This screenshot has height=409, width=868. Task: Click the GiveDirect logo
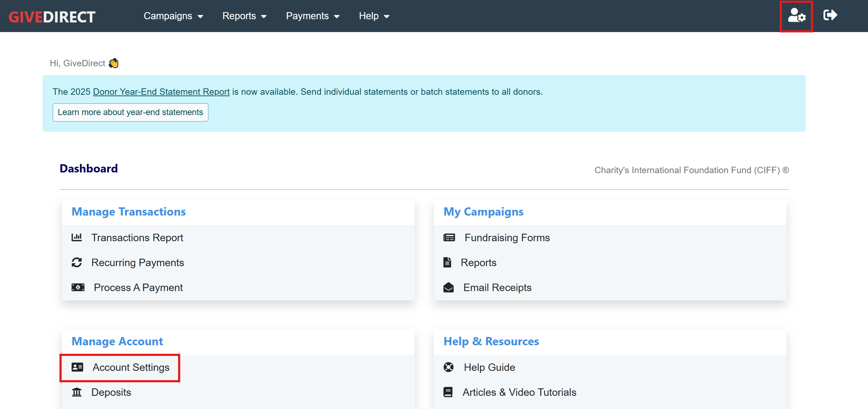tap(52, 16)
